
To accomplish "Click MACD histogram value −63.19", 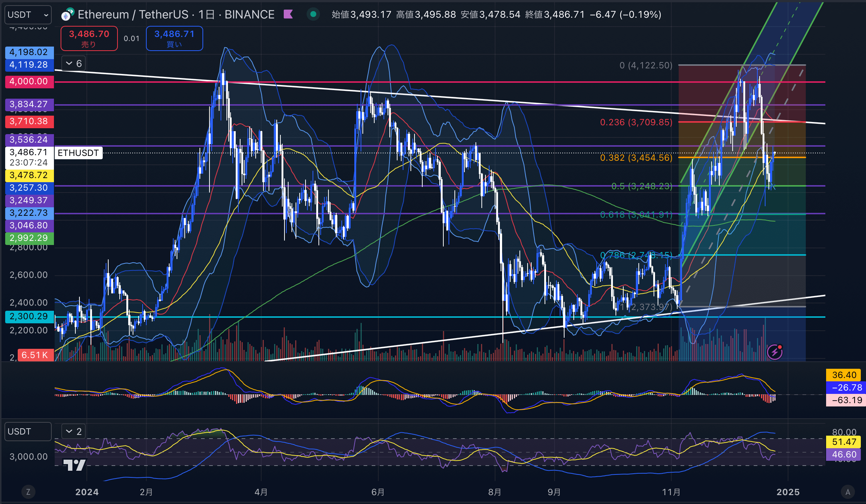I will [x=846, y=400].
